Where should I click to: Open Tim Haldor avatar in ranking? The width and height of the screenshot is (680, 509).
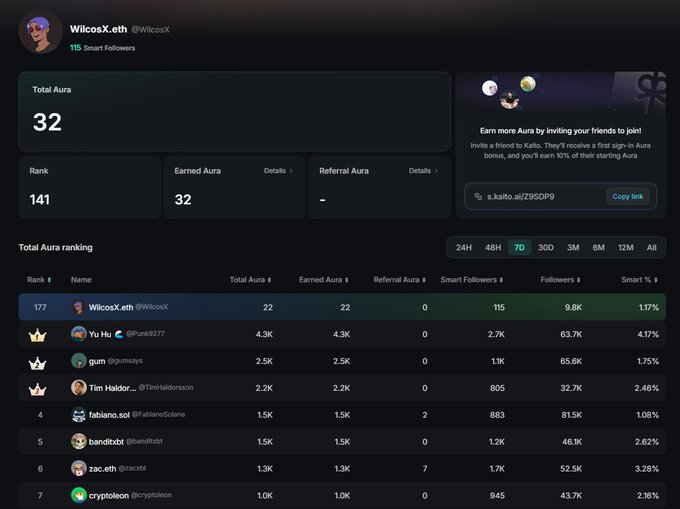[x=78, y=388]
